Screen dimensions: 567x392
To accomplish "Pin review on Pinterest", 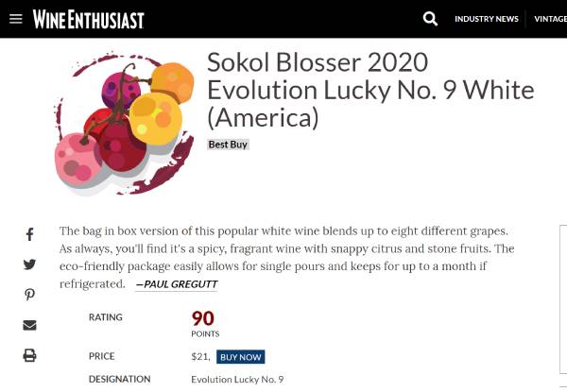I will tap(29, 295).
